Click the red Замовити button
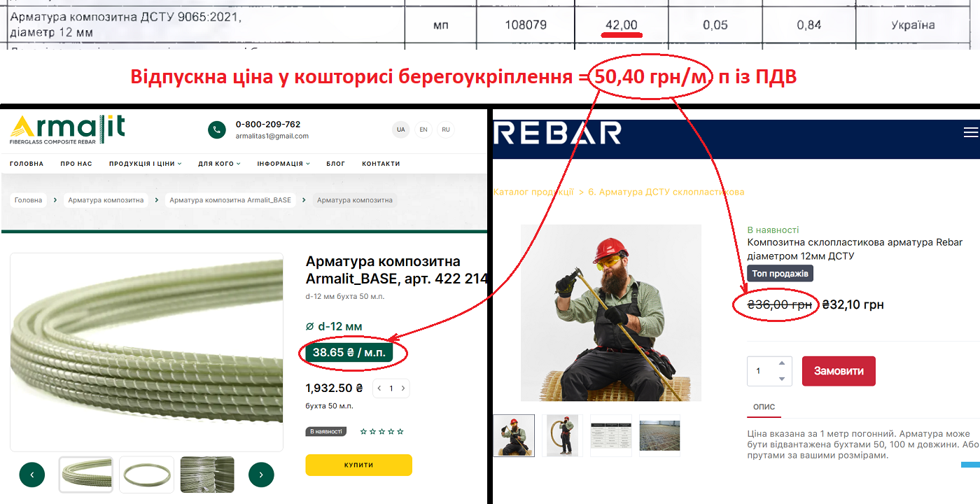 [839, 371]
